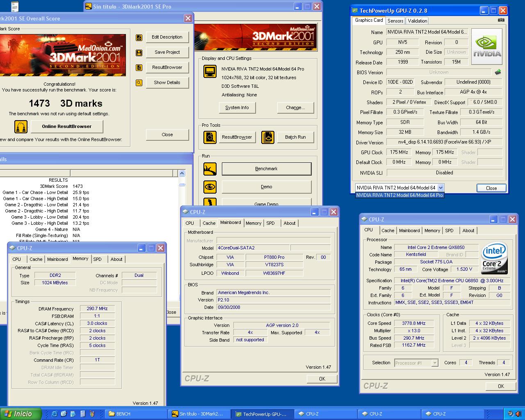Screen dimensions: 525x420
Task: Open CPU tab in Memory CPU-Z window
Action: [17, 259]
